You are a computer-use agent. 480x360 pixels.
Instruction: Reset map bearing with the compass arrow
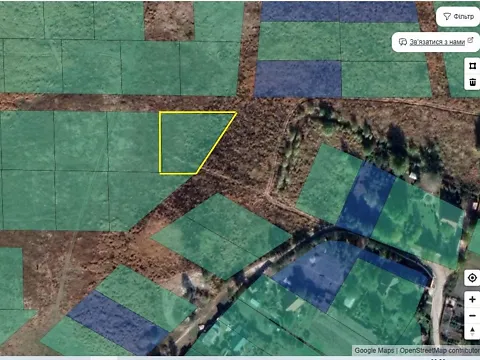point(472,331)
